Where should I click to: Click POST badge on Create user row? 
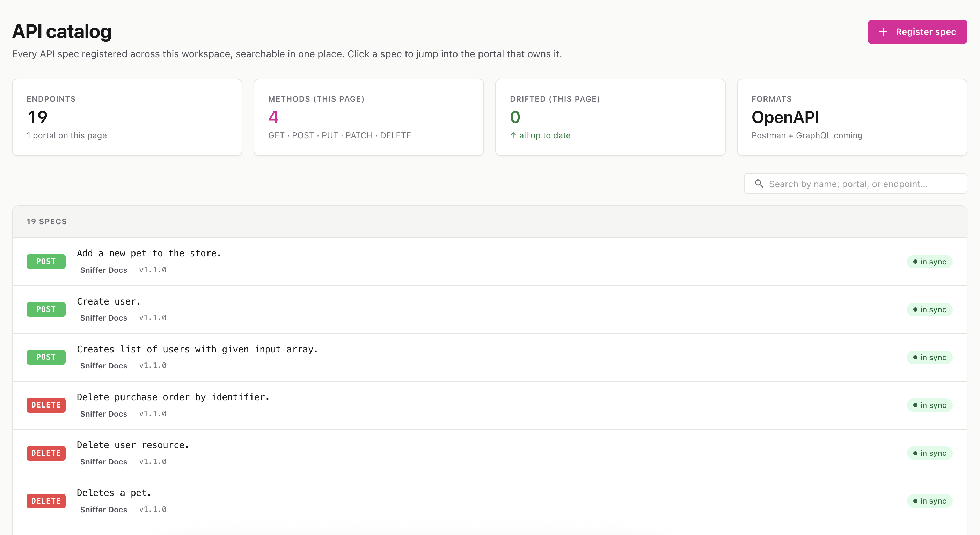coord(46,309)
